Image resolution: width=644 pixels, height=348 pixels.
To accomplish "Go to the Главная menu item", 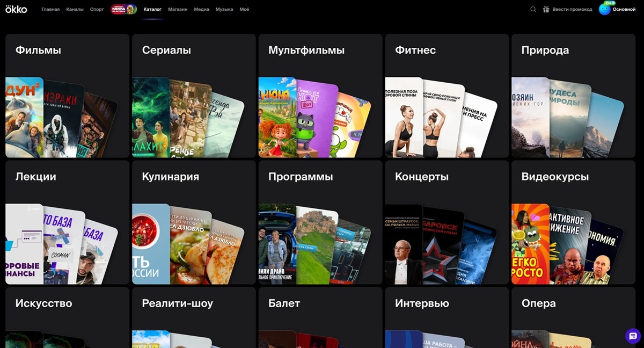I will pyautogui.click(x=51, y=9).
